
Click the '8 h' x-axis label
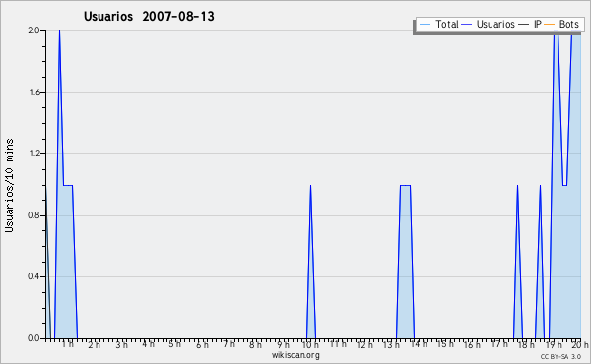tap(255, 344)
